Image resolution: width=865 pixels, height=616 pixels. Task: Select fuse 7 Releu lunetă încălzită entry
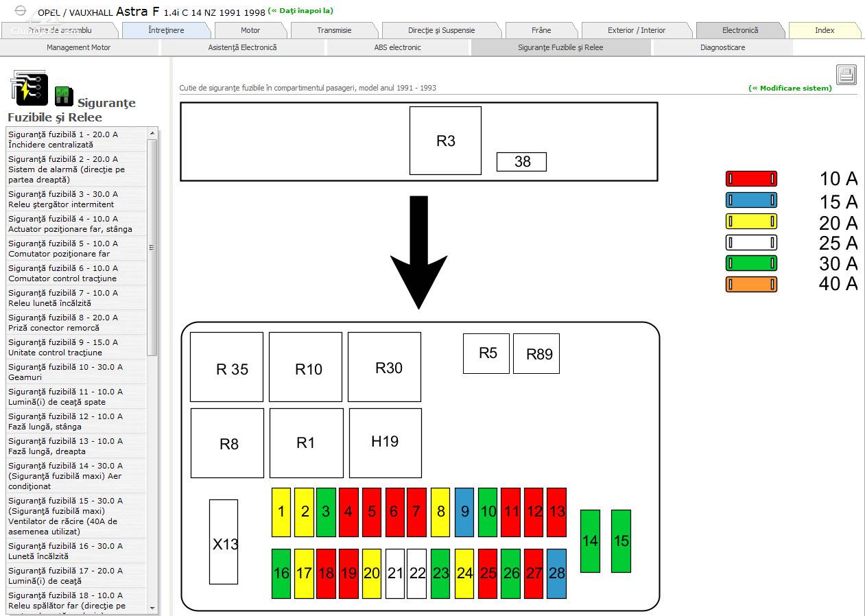point(76,298)
